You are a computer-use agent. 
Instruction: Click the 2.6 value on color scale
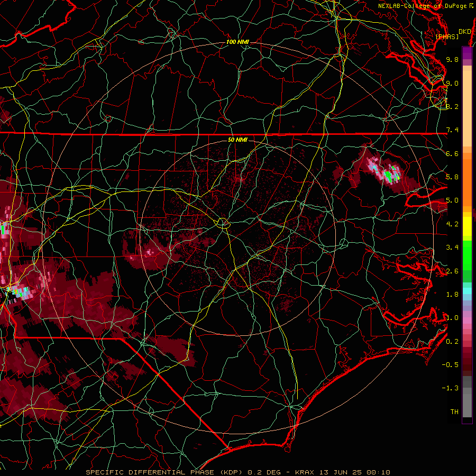pos(452,271)
